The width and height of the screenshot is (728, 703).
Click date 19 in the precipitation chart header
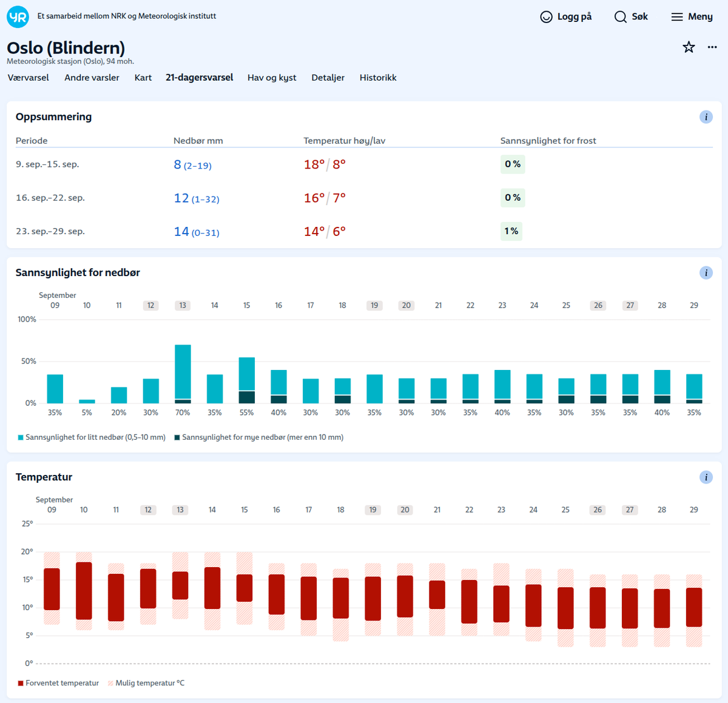[374, 305]
